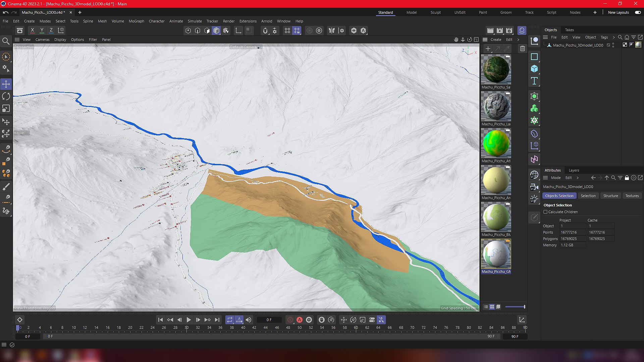644x362 pixels.
Task: Open Objects Selection tab in Attributes
Action: pos(559,196)
